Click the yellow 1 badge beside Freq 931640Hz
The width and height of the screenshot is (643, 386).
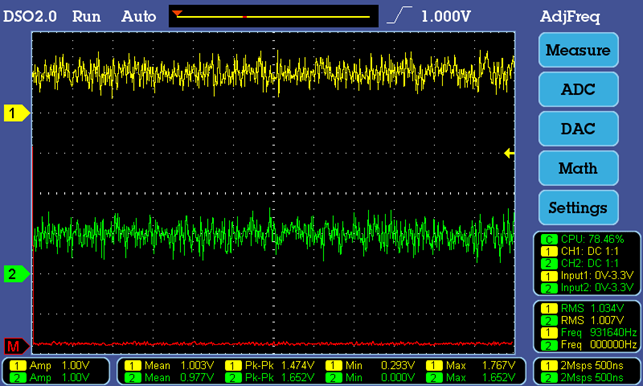coord(549,333)
